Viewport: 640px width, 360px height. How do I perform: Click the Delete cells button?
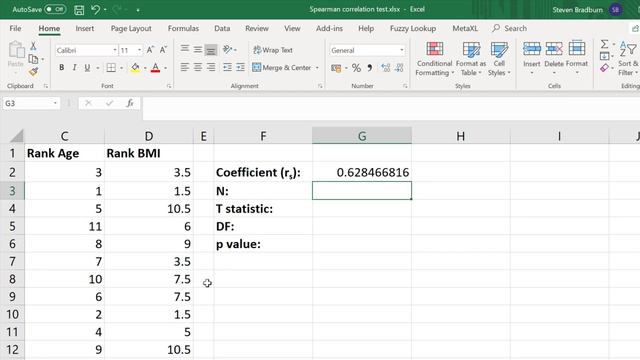554,58
